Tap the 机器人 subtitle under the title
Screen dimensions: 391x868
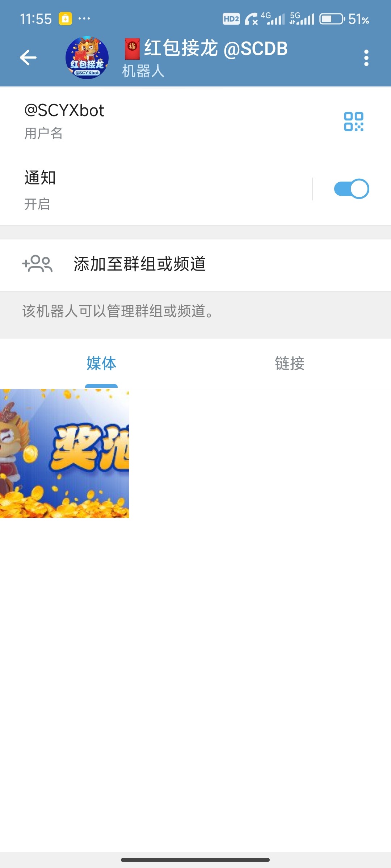(143, 71)
